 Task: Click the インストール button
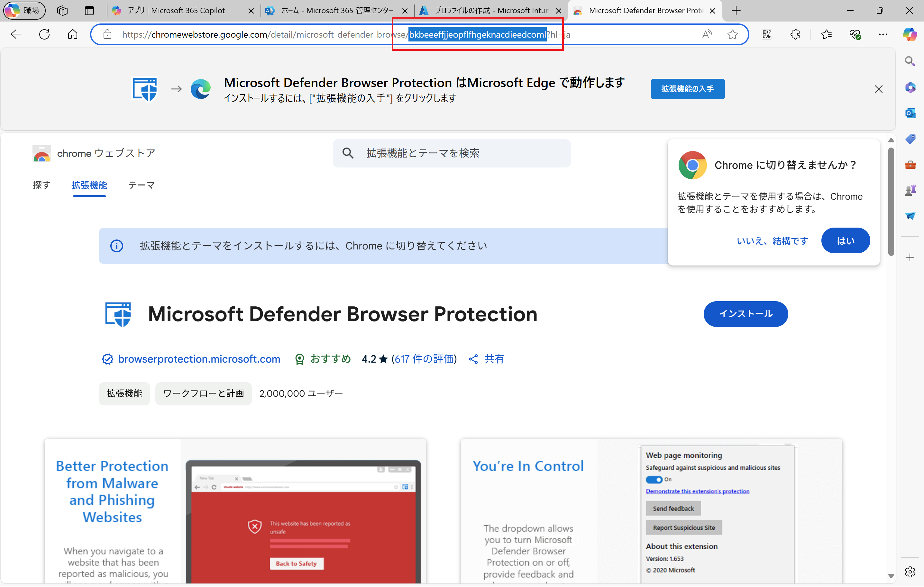click(x=745, y=314)
